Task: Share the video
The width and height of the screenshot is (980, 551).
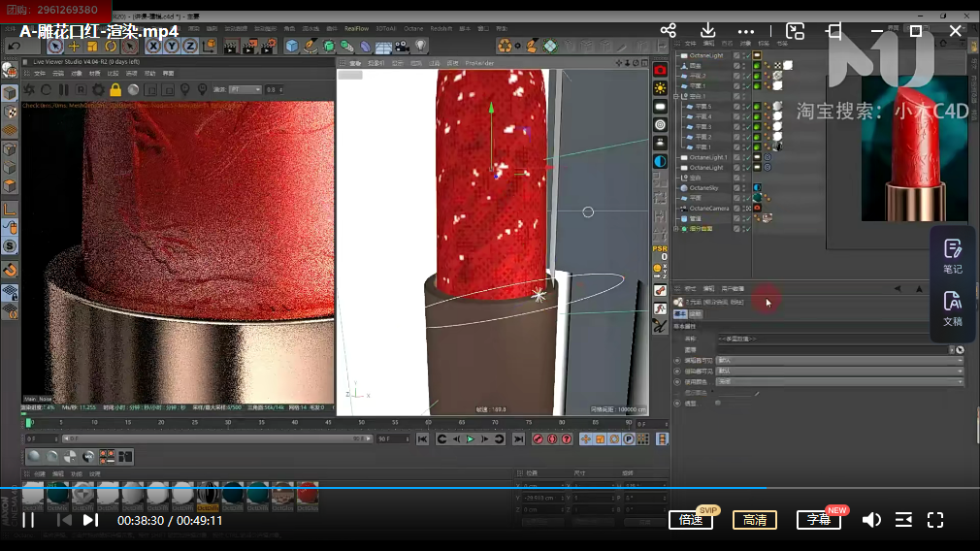Action: (x=669, y=31)
